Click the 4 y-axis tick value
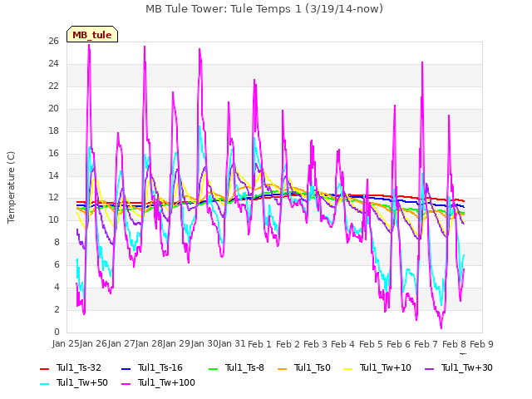532x399 pixels. [x=57, y=288]
